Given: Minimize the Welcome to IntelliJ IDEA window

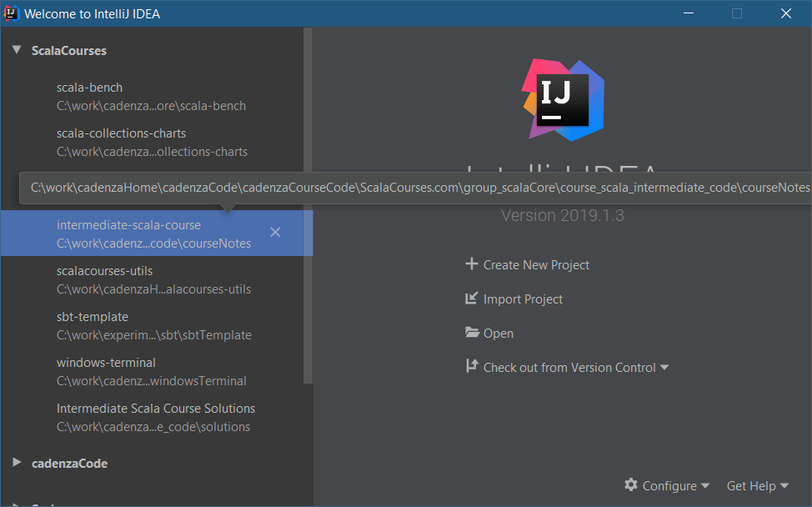Looking at the screenshot, I should [x=689, y=13].
